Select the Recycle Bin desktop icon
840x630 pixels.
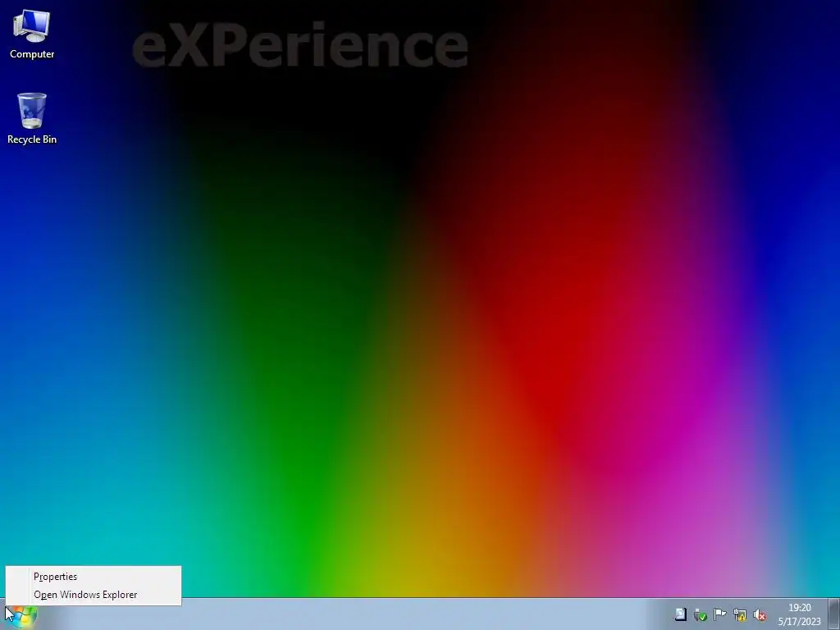[32, 118]
